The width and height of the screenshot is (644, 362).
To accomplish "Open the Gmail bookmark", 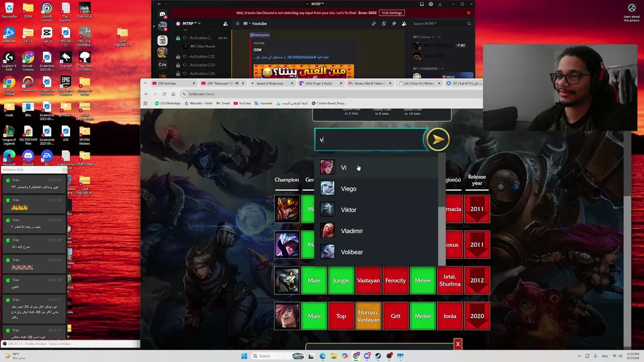I will [x=223, y=104].
